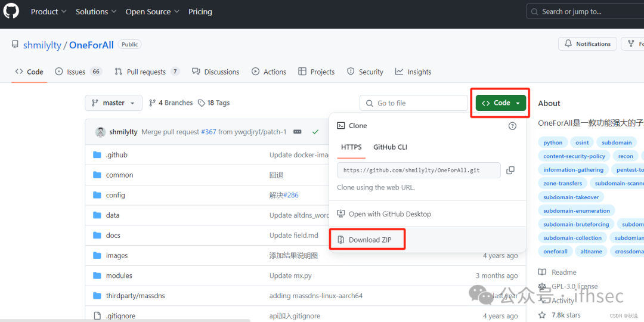
Task: Click the GitHub logo icon
Action: click(x=11, y=11)
